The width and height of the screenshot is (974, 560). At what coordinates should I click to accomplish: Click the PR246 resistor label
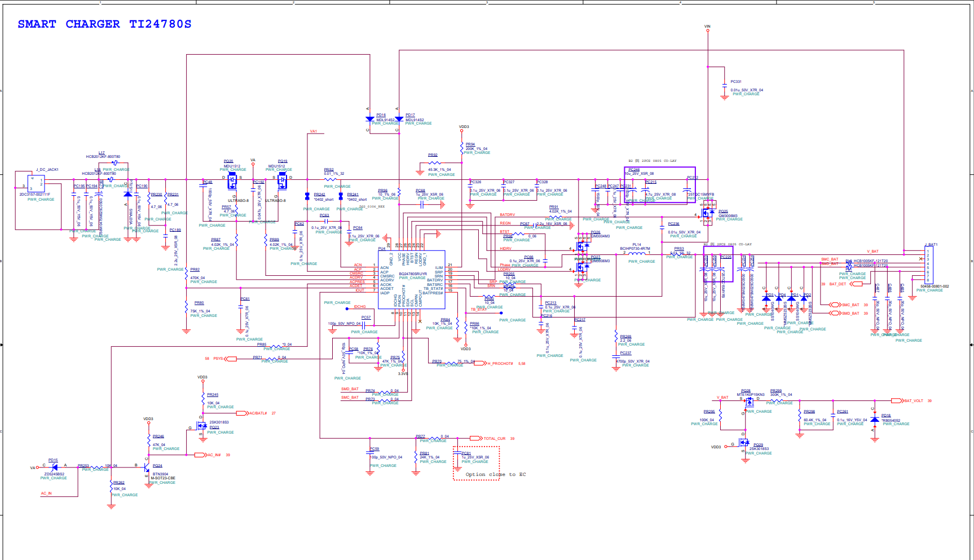(158, 436)
